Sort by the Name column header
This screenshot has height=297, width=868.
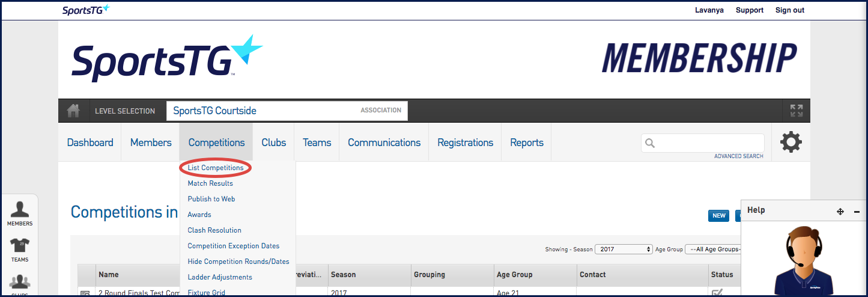tap(109, 275)
